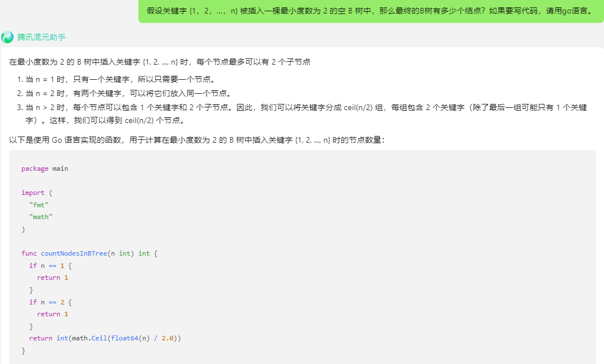
Task: Click the 腾讯混元助手 name label
Action: point(41,37)
